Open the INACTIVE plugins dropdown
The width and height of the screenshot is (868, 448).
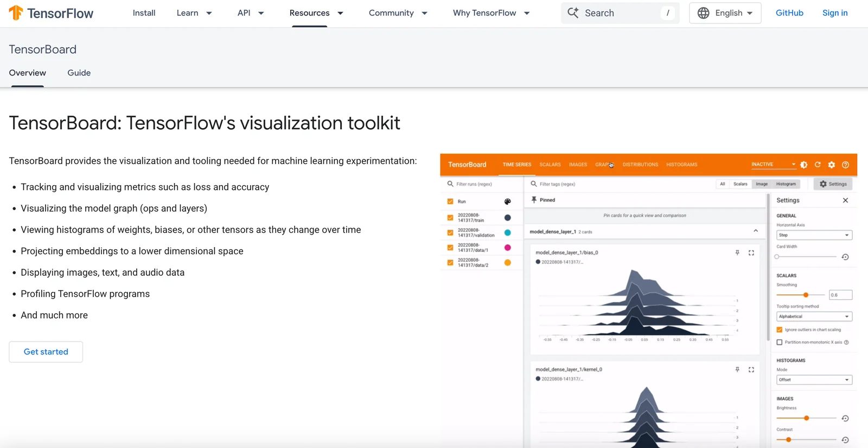click(x=773, y=165)
